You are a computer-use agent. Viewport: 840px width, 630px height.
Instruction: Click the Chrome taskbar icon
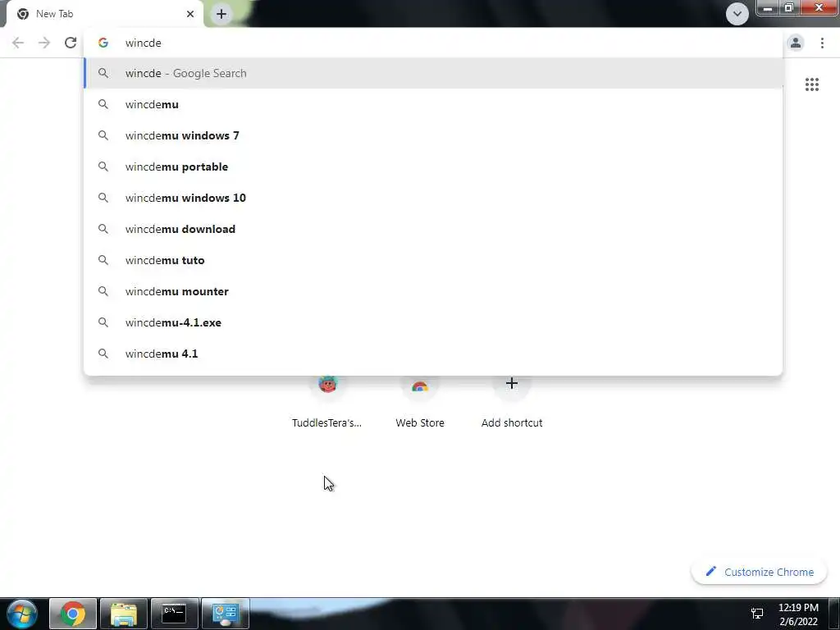(73, 614)
